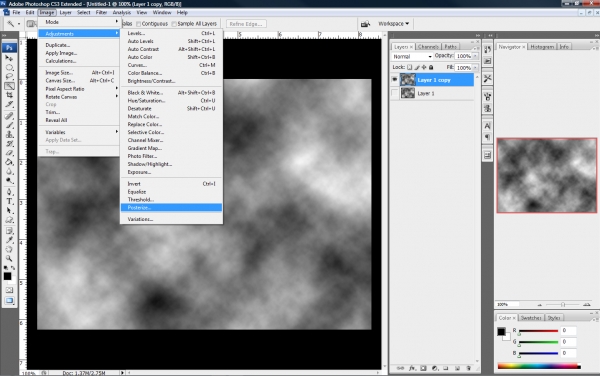600x376 pixels.
Task: Open Levels adjustment
Action: pyautogui.click(x=171, y=33)
